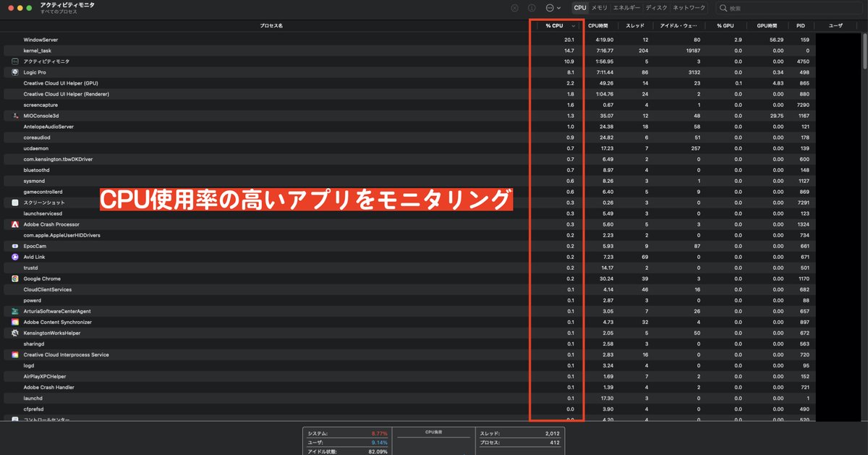The image size is (868, 455).
Task: Click the EpocCam app icon
Action: [15, 246]
